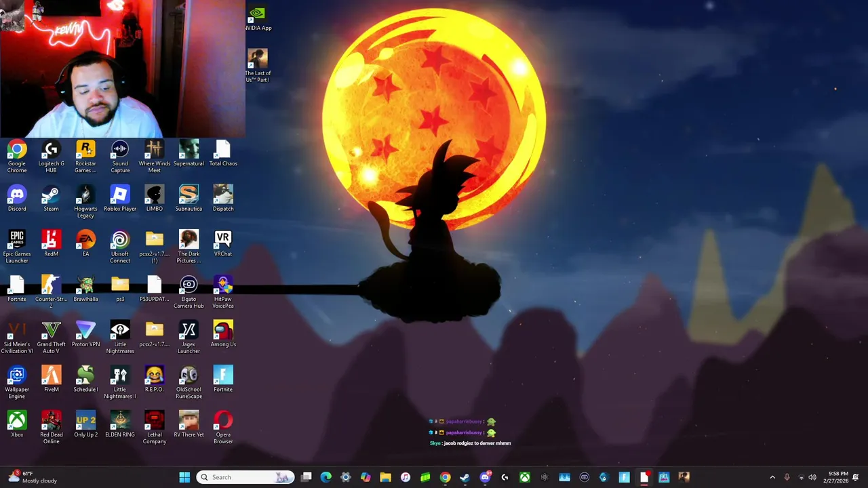Select HitPaw VoicePea desktop icon
The image size is (868, 488).
click(x=223, y=293)
